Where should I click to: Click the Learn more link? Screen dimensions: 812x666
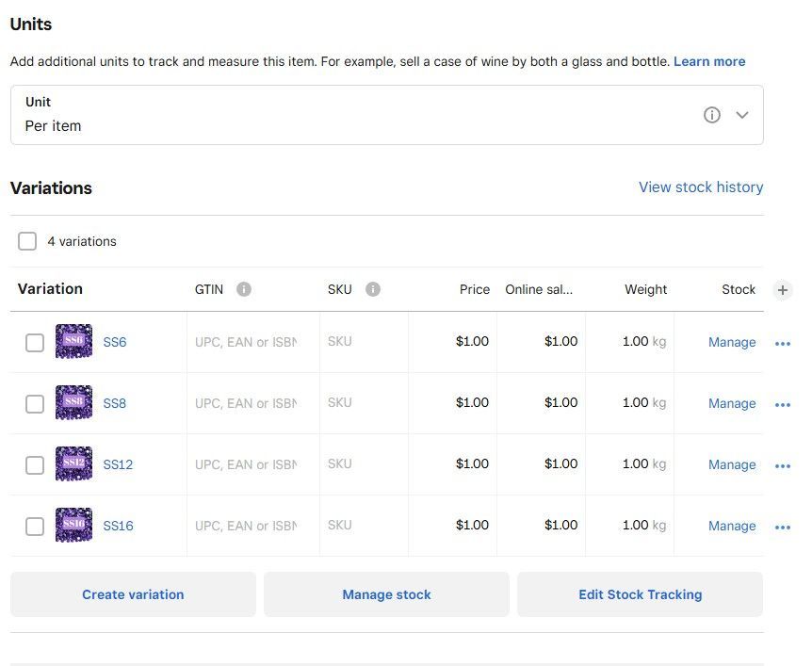click(x=709, y=61)
